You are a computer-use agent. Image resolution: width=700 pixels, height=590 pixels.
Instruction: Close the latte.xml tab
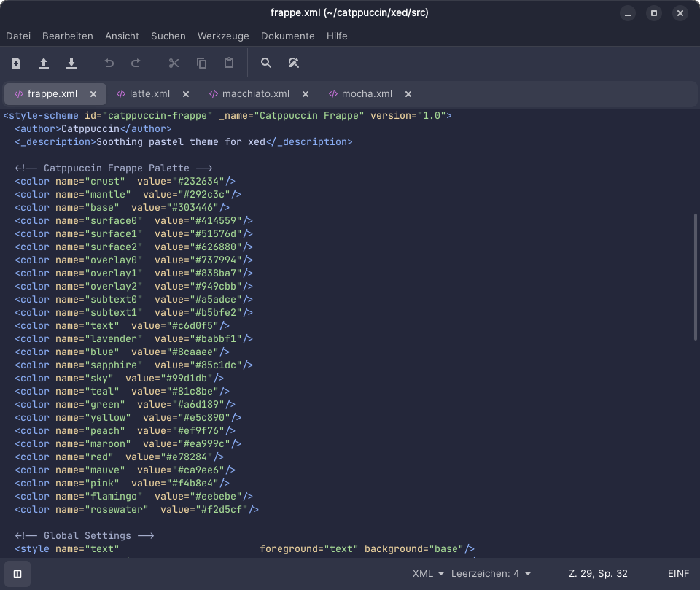(186, 94)
